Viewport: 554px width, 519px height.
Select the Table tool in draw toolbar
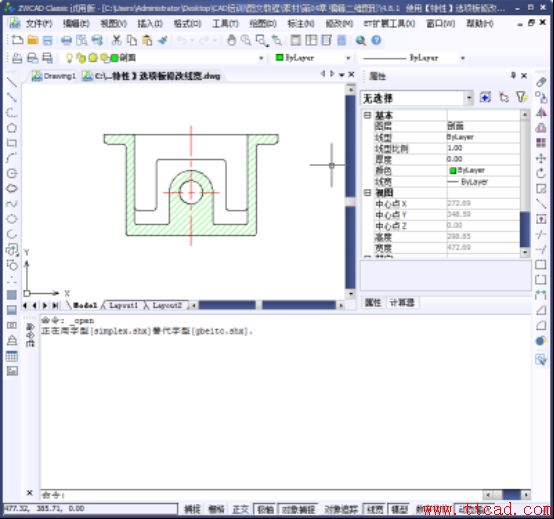(12, 356)
